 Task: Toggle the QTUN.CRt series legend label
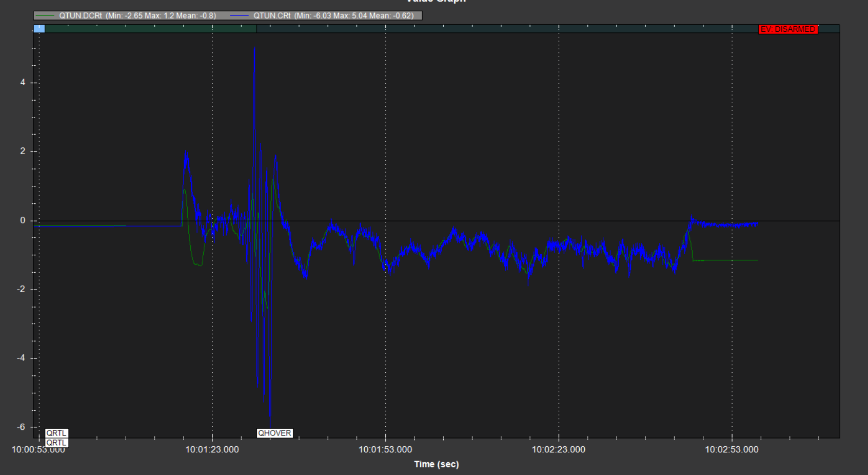pyautogui.click(x=333, y=16)
